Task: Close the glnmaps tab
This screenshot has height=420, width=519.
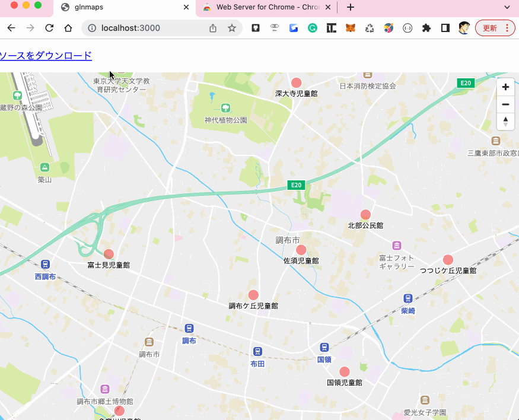Action: tap(186, 7)
